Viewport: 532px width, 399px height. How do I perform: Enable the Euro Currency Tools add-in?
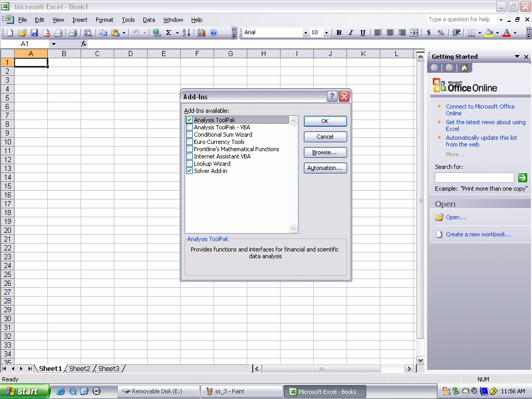(x=189, y=142)
